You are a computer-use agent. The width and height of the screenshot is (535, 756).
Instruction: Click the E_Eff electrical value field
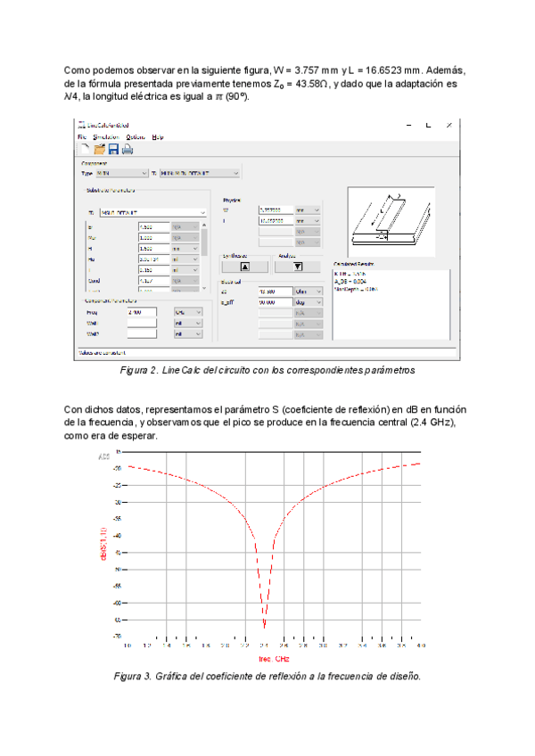[276, 302]
